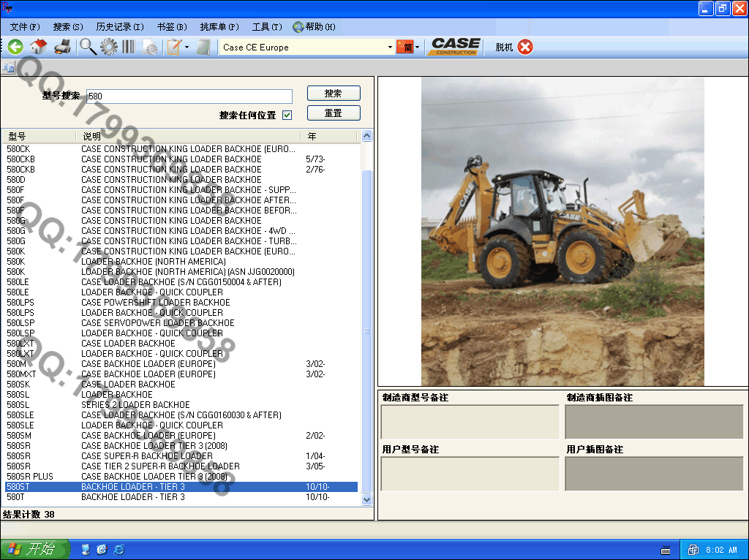Expand the notepad icon dropdown arrow
The height and width of the screenshot is (560, 749).
click(187, 48)
